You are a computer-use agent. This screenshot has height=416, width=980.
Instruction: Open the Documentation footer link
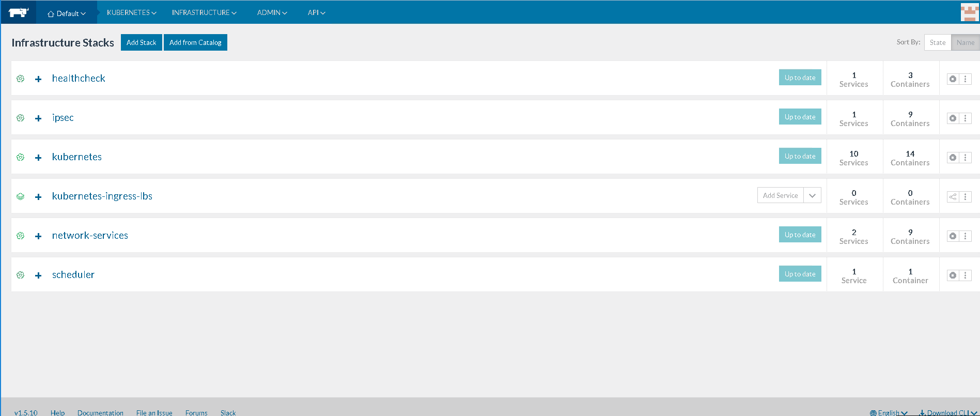100,412
